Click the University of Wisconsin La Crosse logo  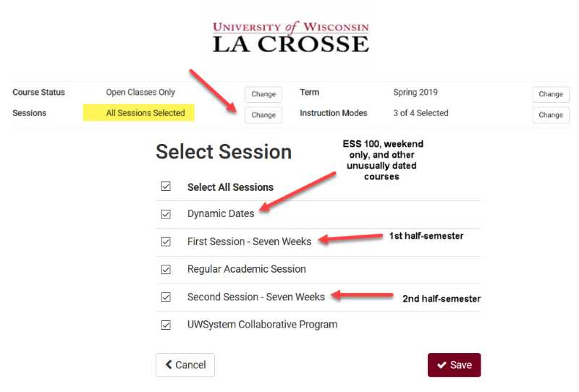coord(291,37)
